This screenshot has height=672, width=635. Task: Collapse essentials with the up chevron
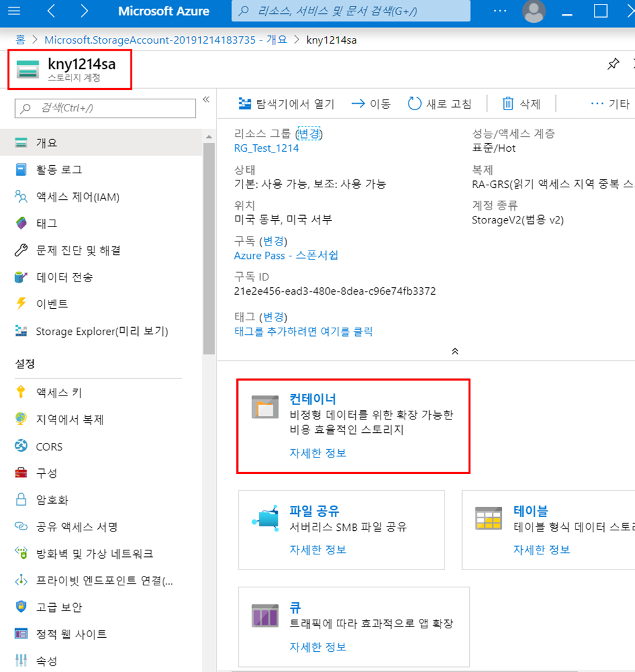tap(455, 351)
